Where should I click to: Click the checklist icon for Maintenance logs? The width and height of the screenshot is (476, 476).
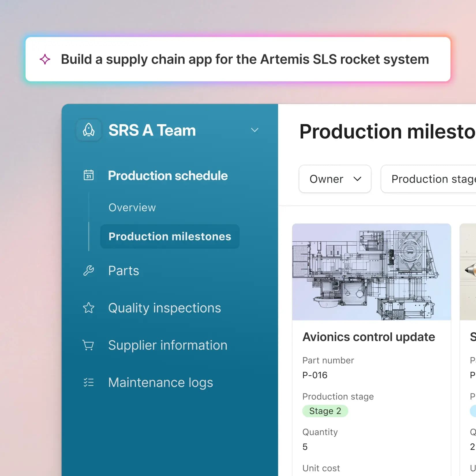89,382
